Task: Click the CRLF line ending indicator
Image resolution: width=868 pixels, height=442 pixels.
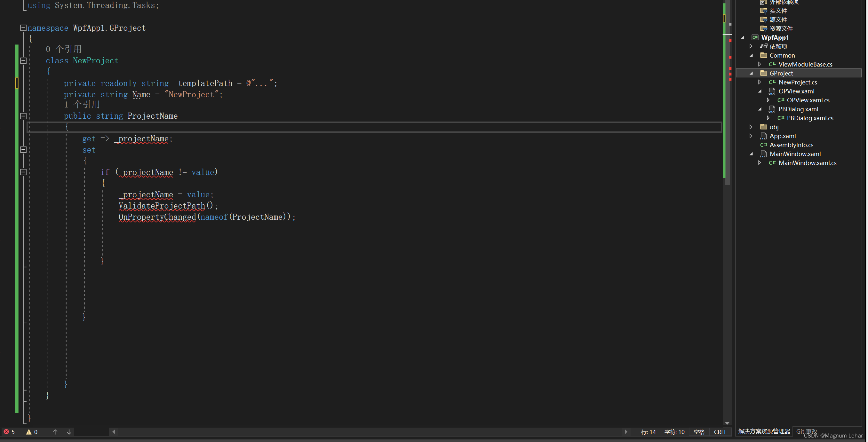Action: [x=720, y=431]
